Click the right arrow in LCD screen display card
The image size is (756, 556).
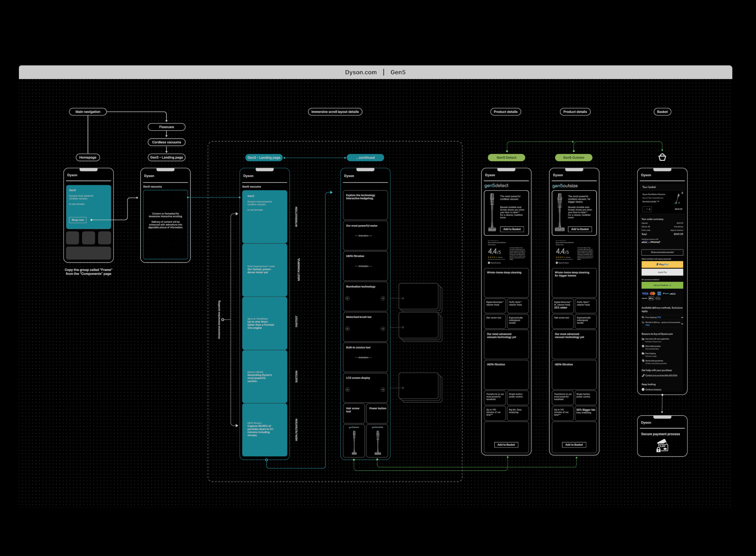[x=383, y=390]
